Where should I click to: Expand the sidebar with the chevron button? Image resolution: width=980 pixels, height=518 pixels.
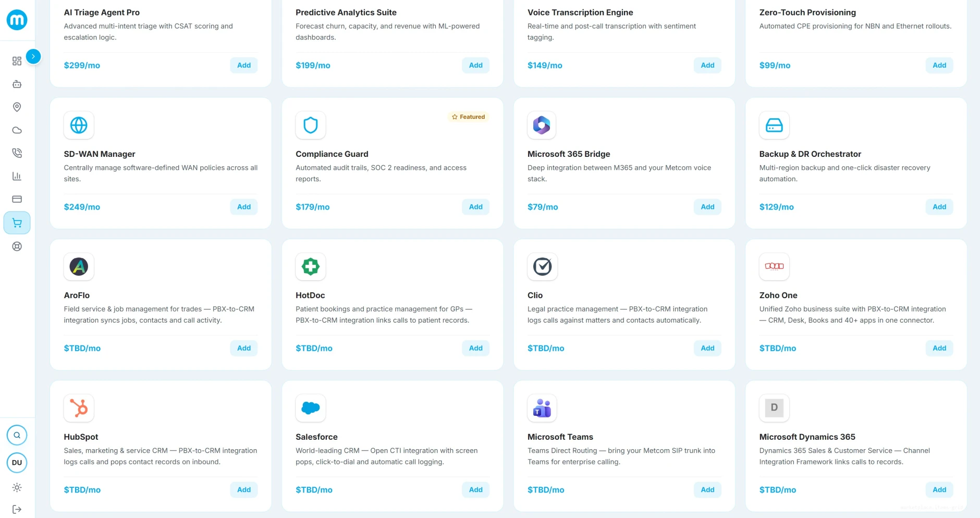(33, 56)
